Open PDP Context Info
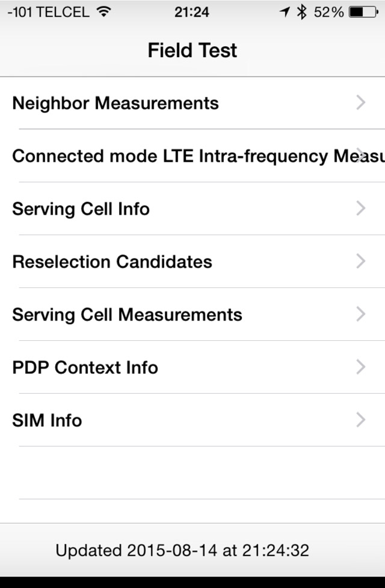 (x=85, y=368)
